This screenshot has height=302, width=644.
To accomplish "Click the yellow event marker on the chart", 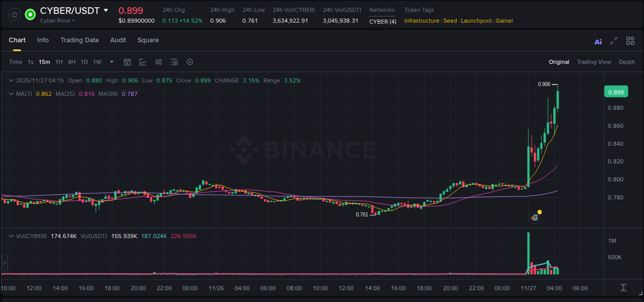I will tap(538, 211).
